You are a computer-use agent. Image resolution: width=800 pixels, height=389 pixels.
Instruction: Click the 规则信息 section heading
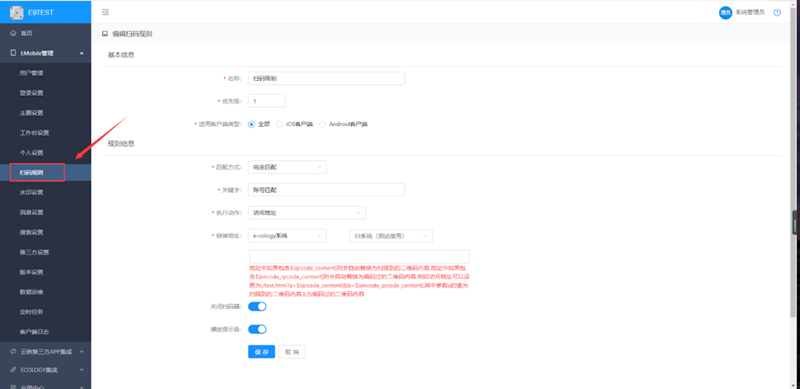click(121, 143)
